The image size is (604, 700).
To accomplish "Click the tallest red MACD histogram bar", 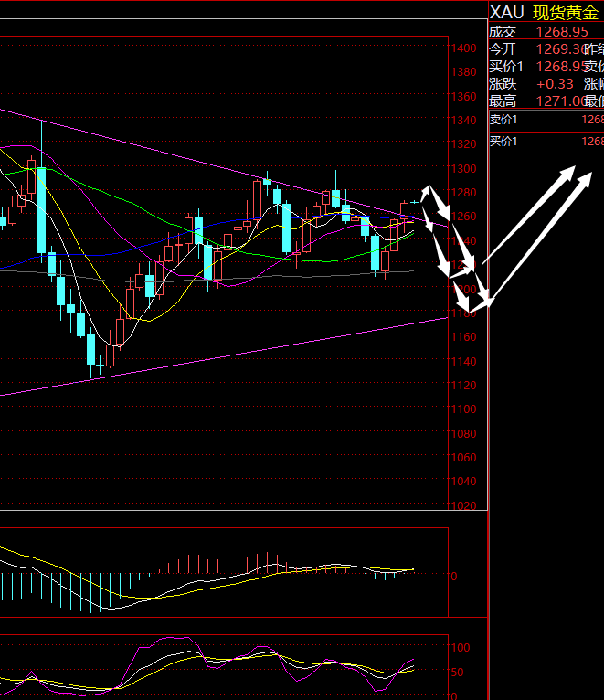I will [268, 563].
